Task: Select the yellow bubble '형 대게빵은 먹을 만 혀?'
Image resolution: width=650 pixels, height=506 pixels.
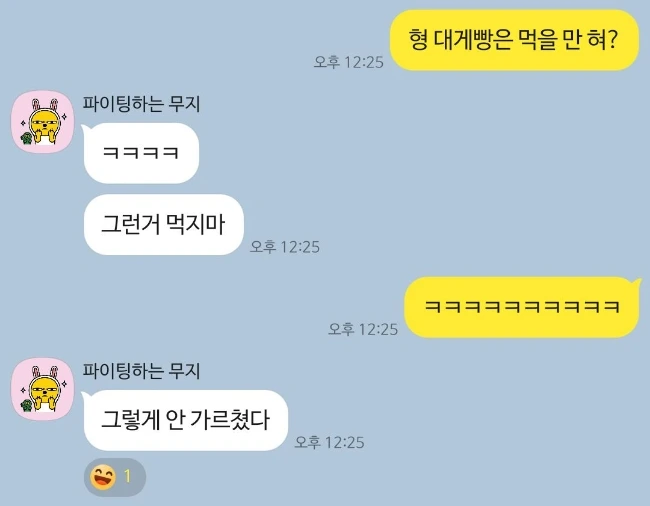Action: 514,40
